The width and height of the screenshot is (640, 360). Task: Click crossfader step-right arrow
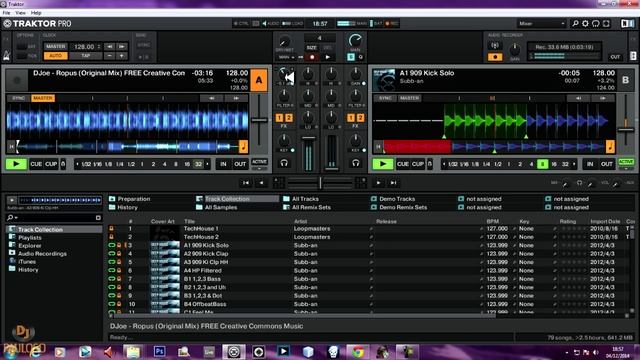click(x=378, y=183)
